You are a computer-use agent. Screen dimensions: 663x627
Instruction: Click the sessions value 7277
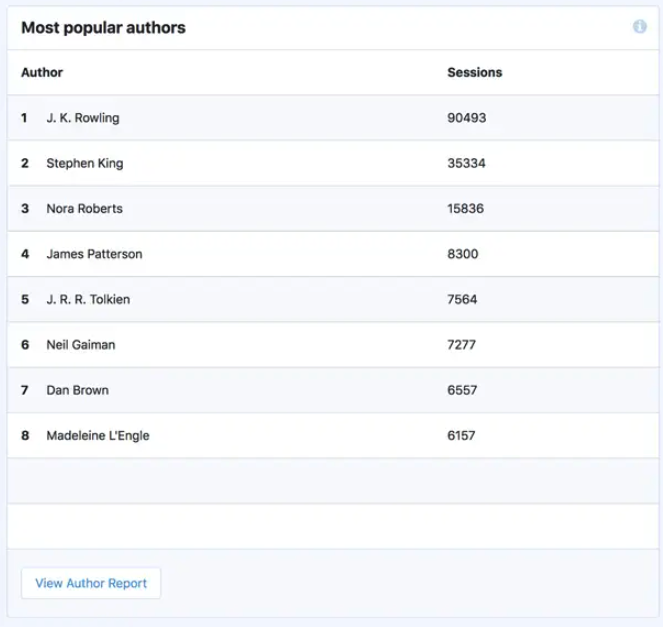pos(461,345)
